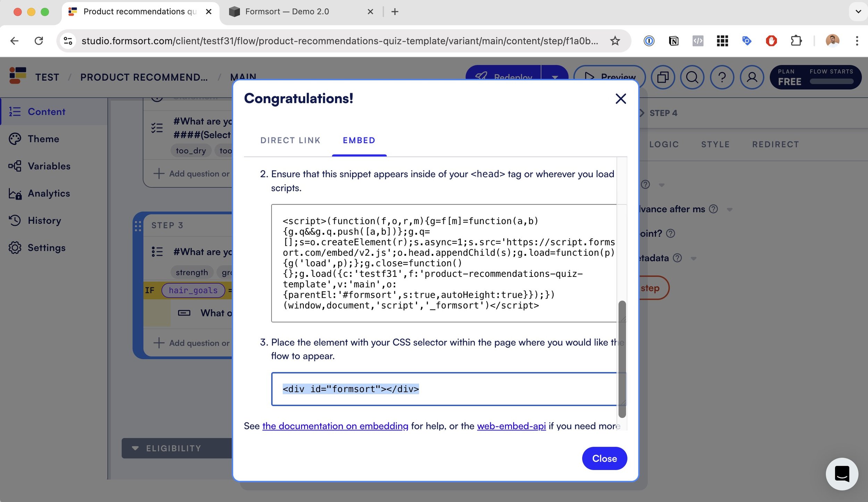
Task: Expand the ELIGIBILITY section
Action: tap(176, 448)
